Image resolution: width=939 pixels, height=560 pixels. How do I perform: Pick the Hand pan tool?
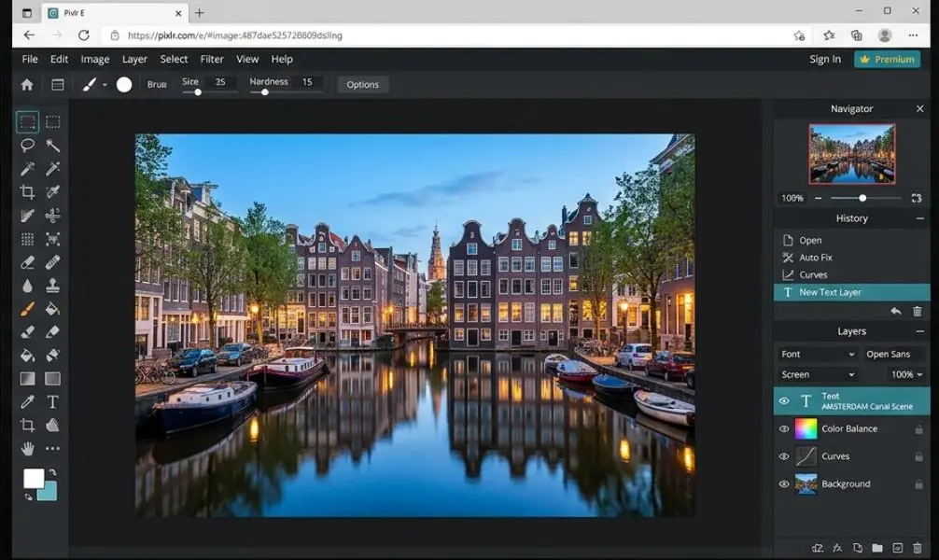(x=28, y=449)
